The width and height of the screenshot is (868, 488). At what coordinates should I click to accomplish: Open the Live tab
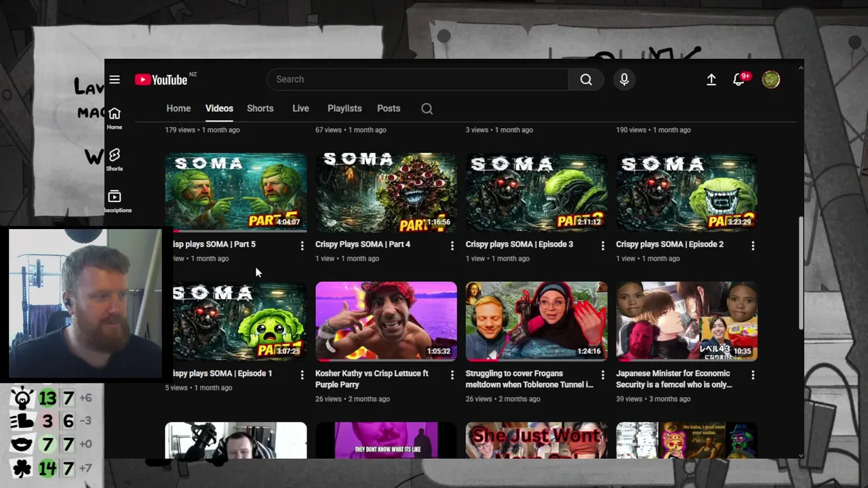[300, 108]
